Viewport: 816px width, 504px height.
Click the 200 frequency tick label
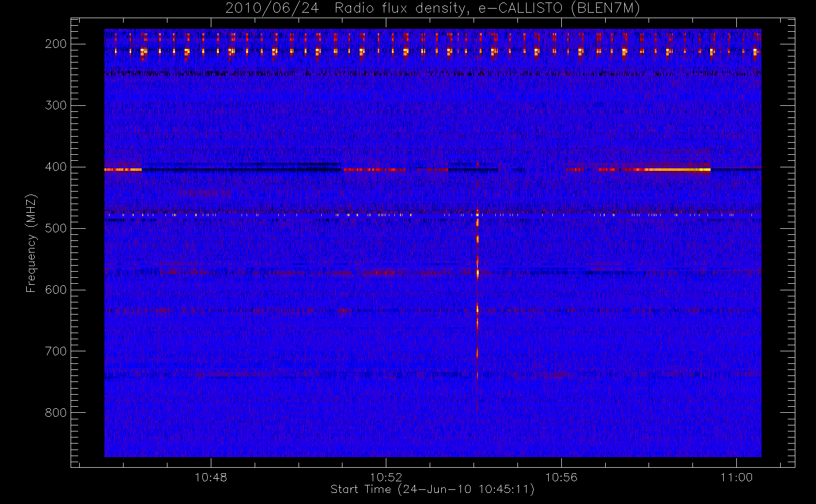coord(56,44)
